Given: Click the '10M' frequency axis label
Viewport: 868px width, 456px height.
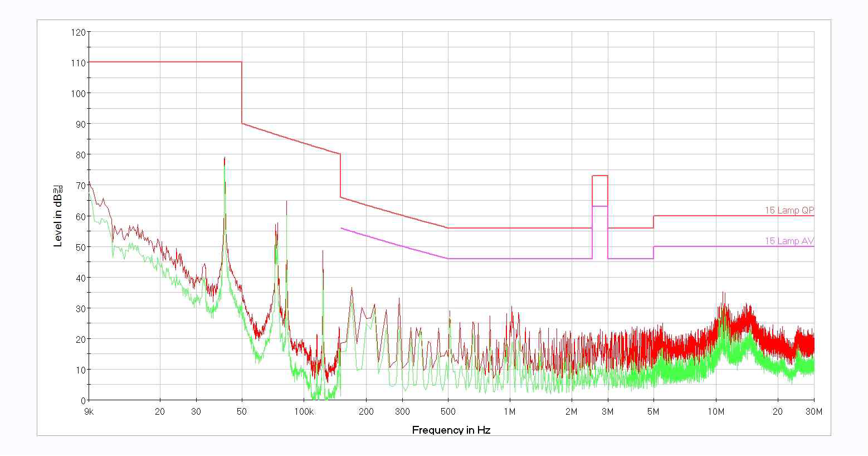Looking at the screenshot, I should (716, 412).
